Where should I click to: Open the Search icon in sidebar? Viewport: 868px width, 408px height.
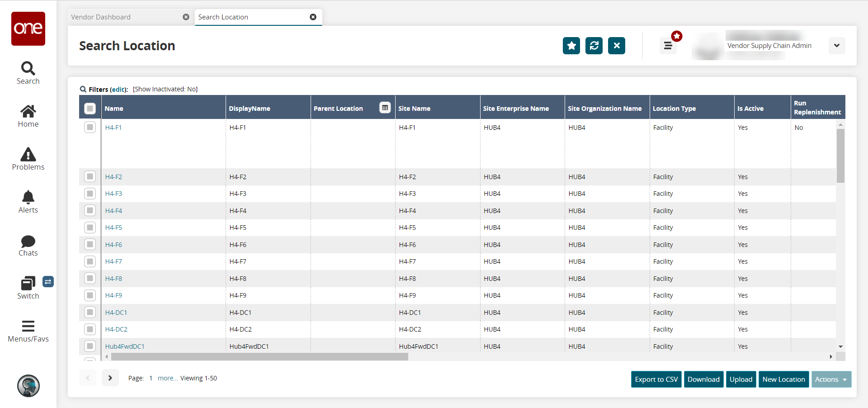point(28,73)
